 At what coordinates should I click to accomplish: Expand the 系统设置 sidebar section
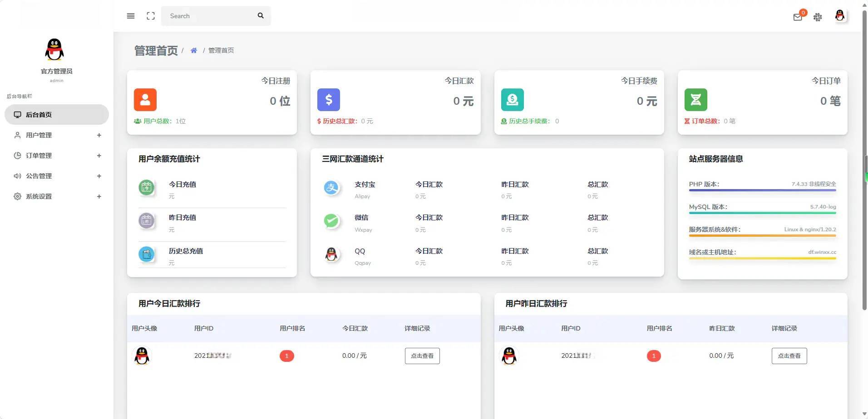(56, 196)
